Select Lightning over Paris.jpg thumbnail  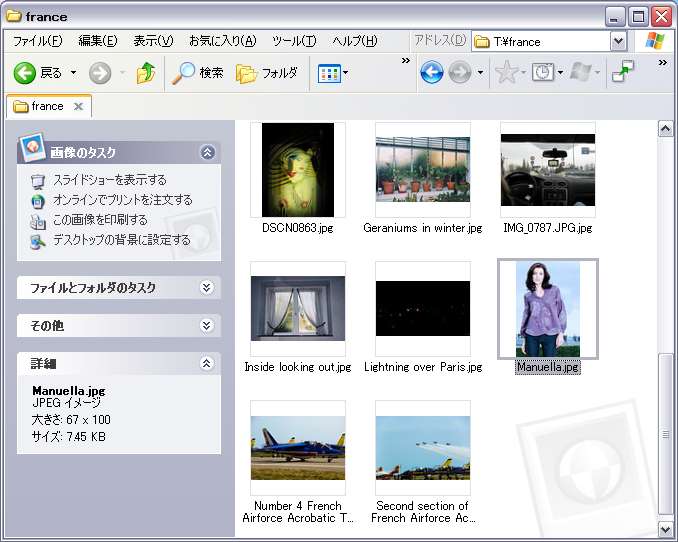pos(423,309)
